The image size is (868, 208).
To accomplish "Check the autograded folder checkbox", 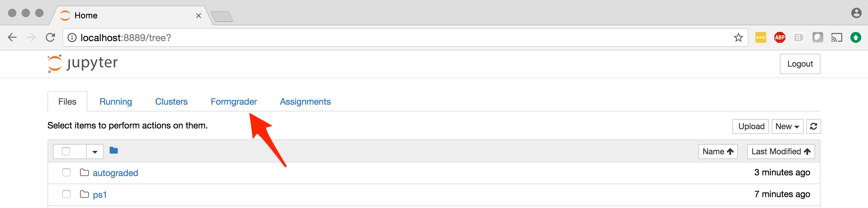I will [66, 173].
